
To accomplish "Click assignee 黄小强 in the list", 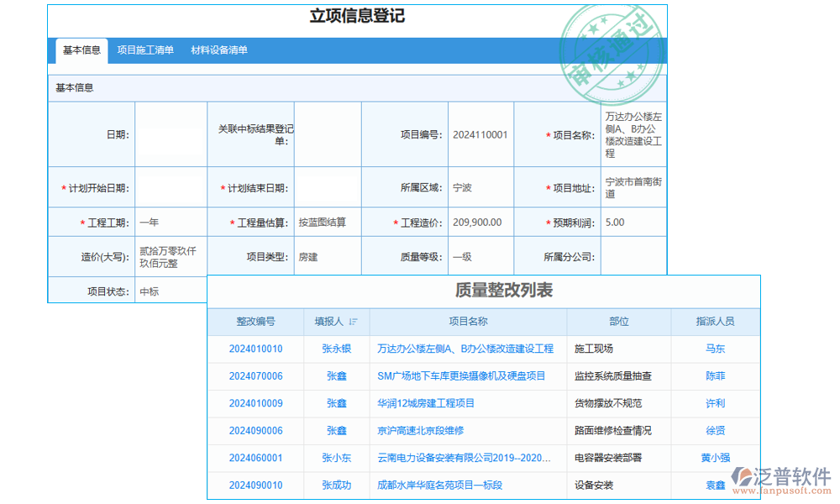I will tap(715, 458).
